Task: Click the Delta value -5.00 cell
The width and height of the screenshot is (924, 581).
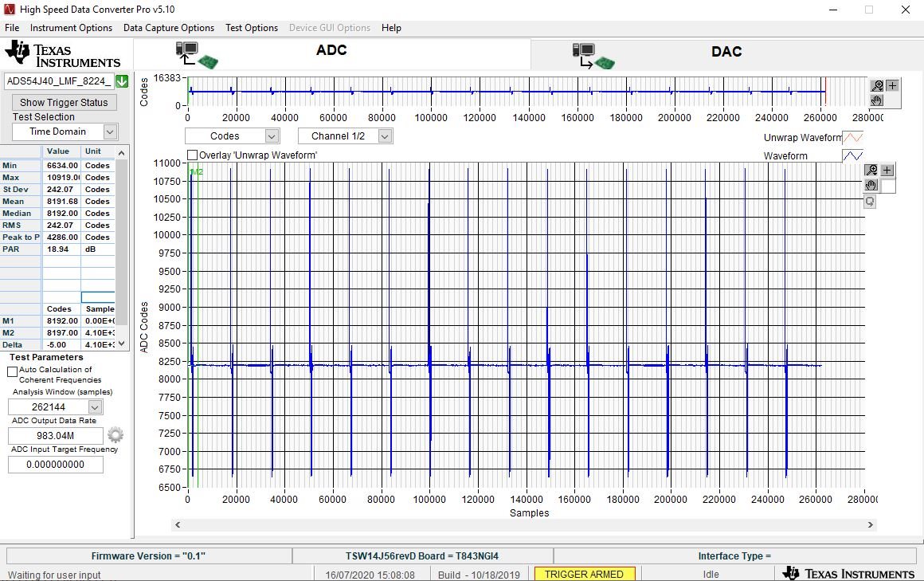Action: point(61,345)
